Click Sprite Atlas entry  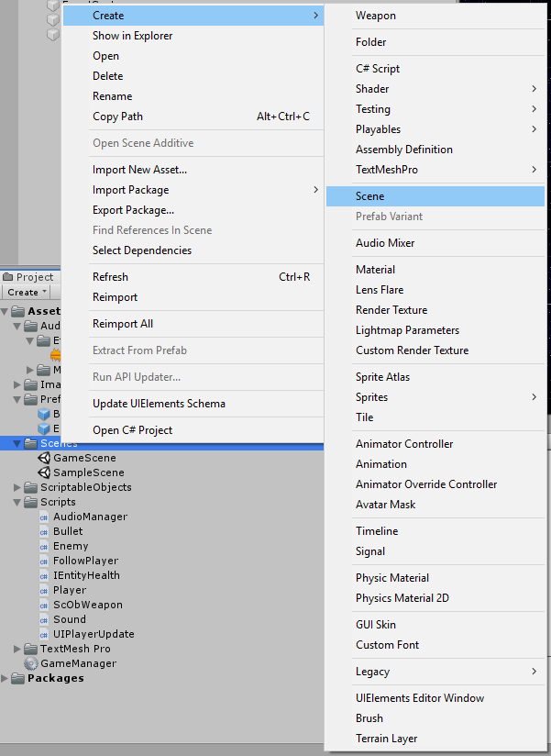(435, 377)
